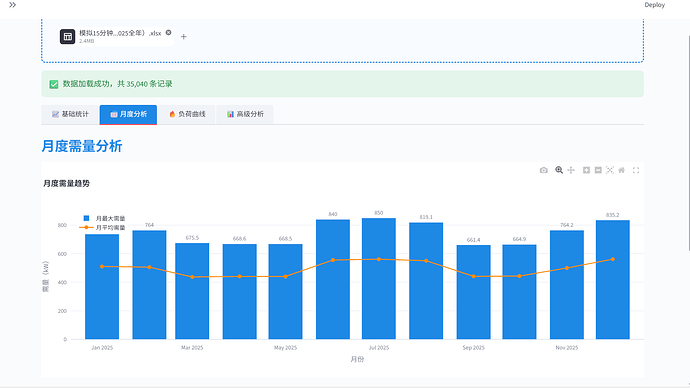This screenshot has height=388, width=690.
Task: Click the 764.2 bar value label
Action: click(x=567, y=225)
